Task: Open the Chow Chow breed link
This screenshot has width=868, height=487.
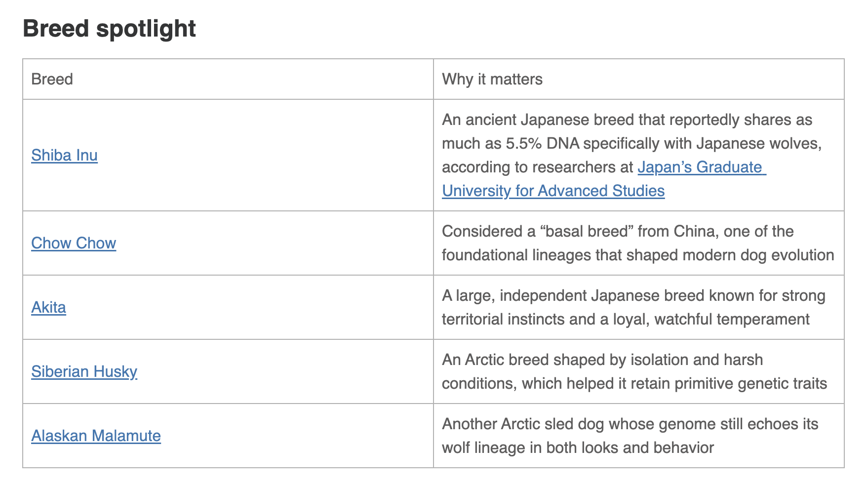Action: coord(74,243)
